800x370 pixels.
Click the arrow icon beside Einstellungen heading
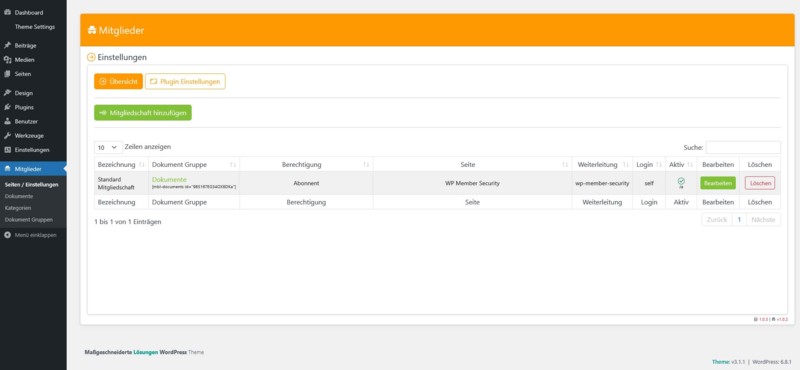coord(91,58)
